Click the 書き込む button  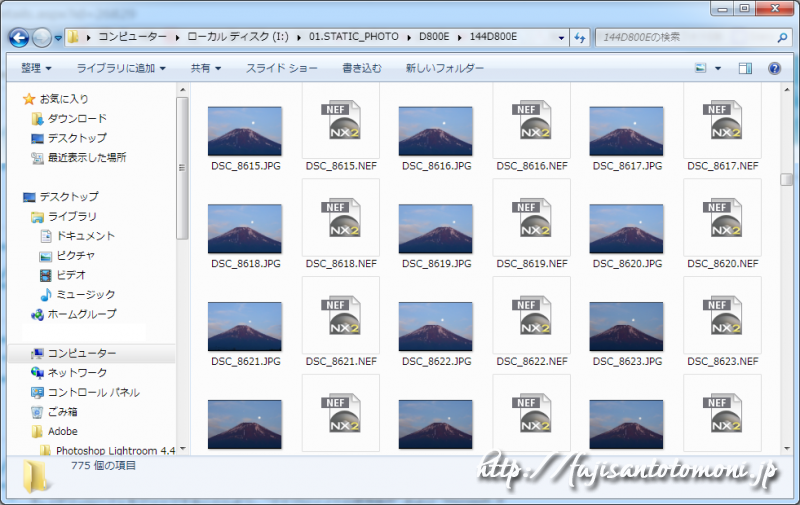click(x=361, y=68)
